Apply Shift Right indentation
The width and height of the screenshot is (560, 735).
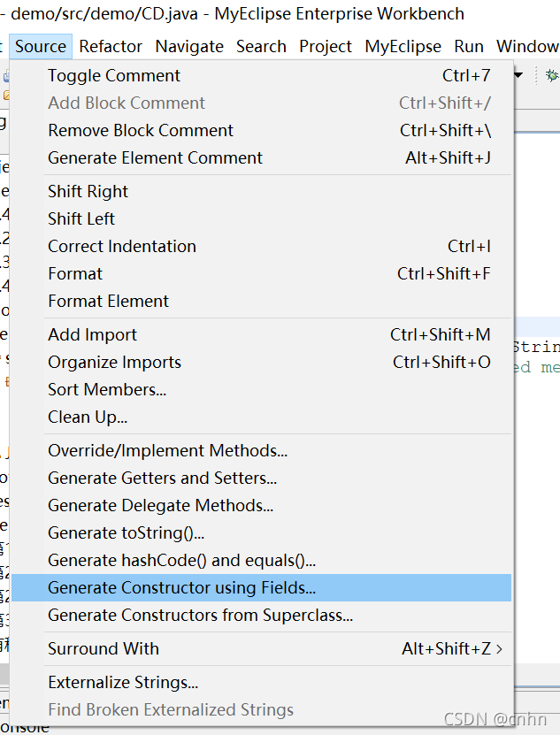pyautogui.click(x=88, y=191)
